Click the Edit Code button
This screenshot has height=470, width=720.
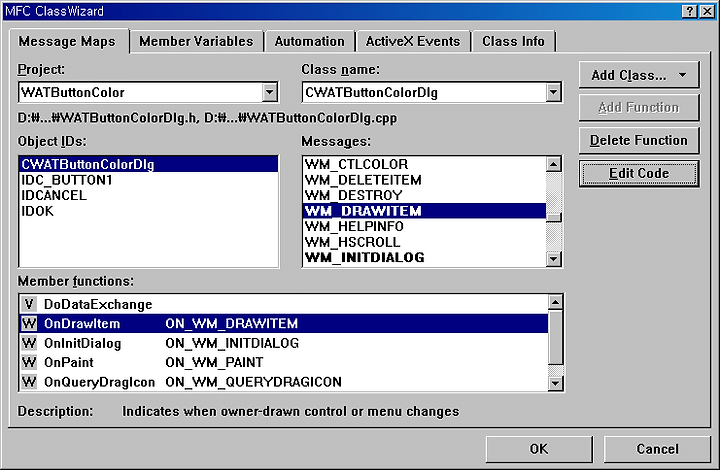point(639,173)
